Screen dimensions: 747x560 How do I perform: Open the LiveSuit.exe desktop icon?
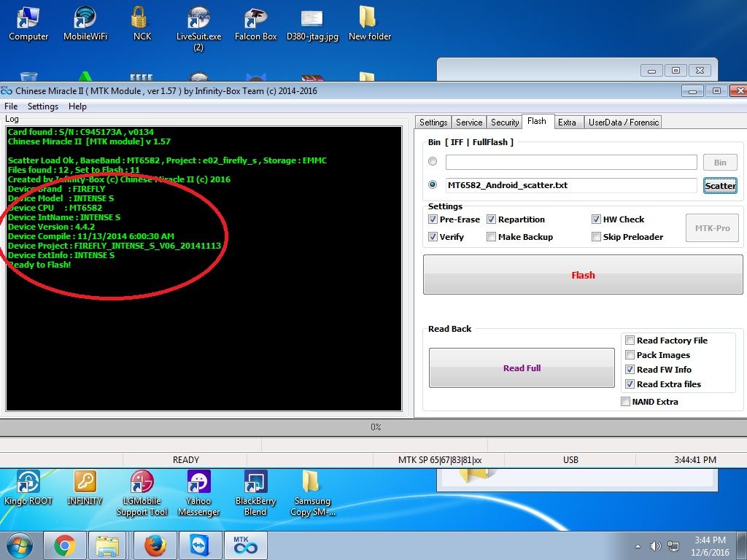point(198,20)
